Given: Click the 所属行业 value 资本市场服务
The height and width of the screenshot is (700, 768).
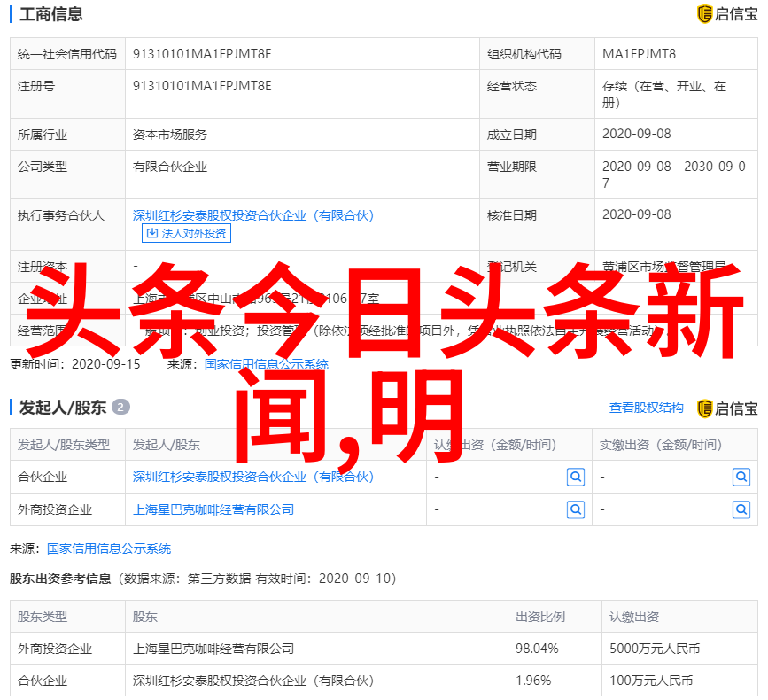Looking at the screenshot, I should (x=170, y=135).
